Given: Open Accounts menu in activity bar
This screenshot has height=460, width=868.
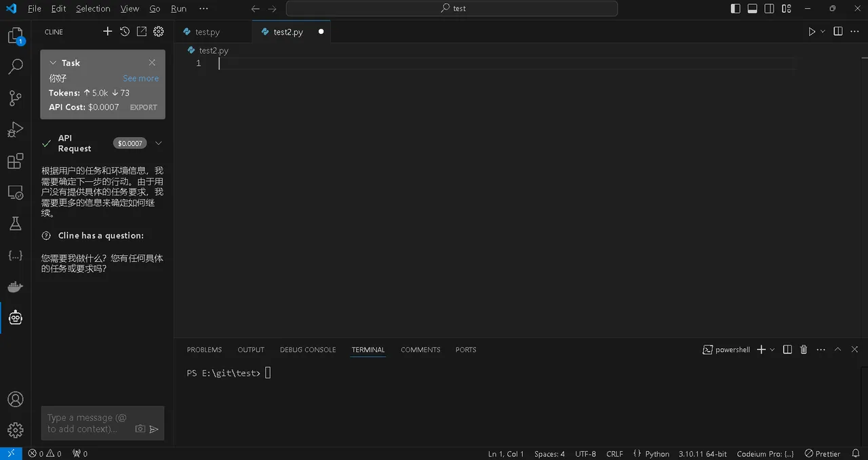Looking at the screenshot, I should (15, 399).
